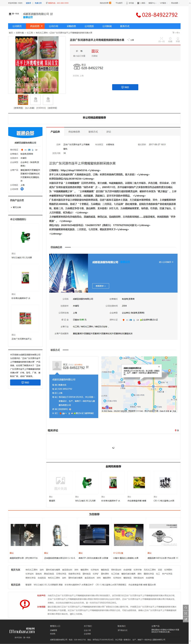Click the floating QR code side icon

tap(186, 613)
